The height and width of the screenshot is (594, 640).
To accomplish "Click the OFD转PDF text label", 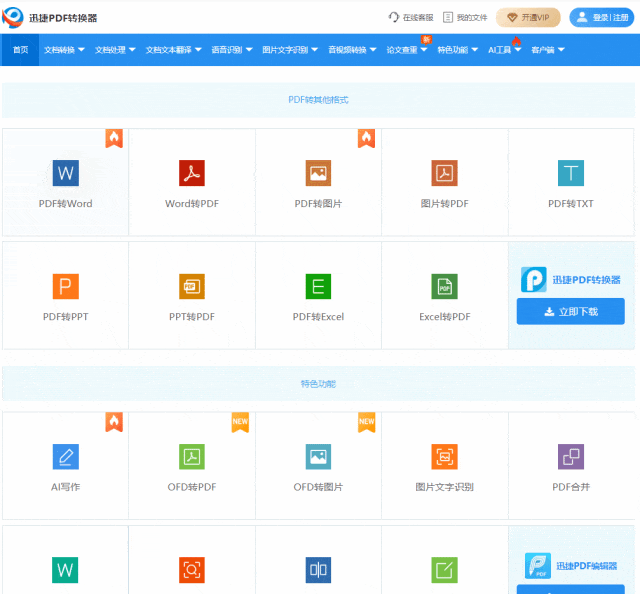I will coord(192,487).
